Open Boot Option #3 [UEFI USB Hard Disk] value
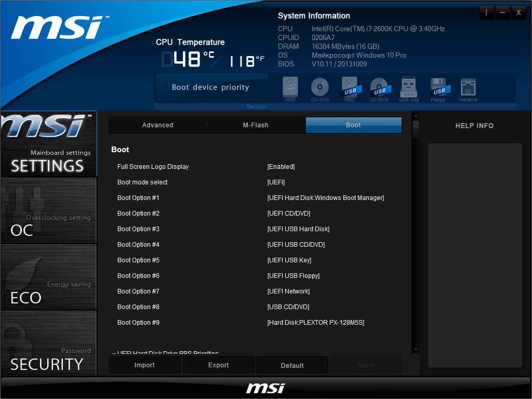Viewport: 532px width, 399px height. pyautogui.click(x=298, y=229)
